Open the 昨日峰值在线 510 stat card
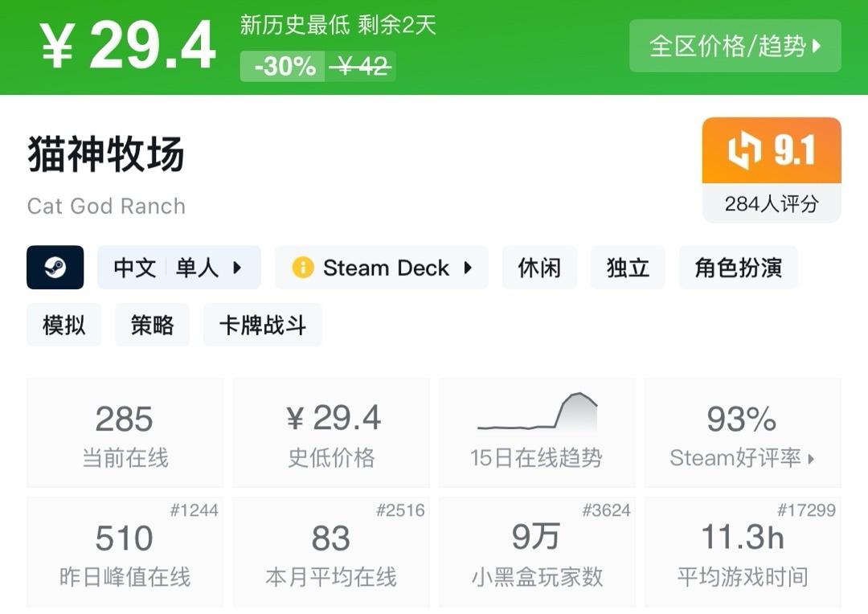 125,552
